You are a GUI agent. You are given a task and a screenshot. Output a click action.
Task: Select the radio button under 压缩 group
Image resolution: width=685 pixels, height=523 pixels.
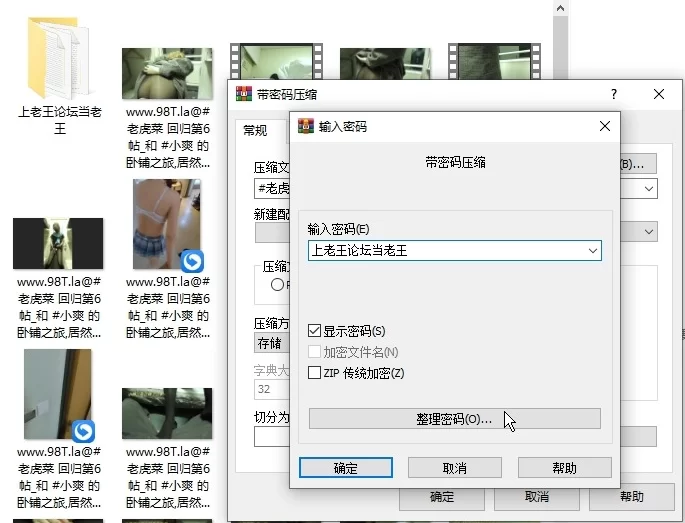(277, 285)
